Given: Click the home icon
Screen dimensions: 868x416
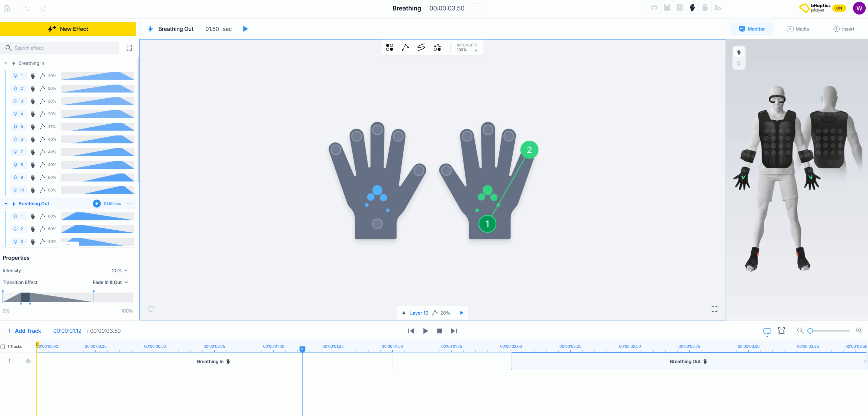Looking at the screenshot, I should pyautogui.click(x=6, y=8).
